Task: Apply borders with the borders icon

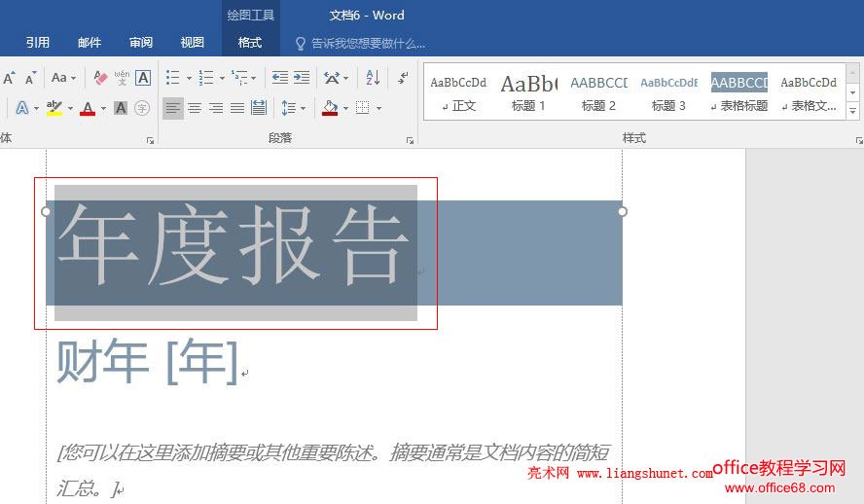Action: click(x=362, y=108)
